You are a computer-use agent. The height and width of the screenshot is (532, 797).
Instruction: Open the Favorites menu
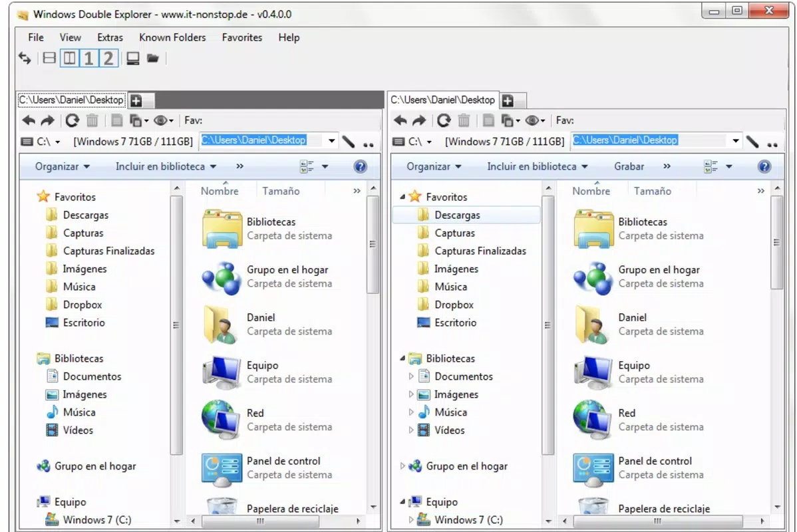[242, 38]
